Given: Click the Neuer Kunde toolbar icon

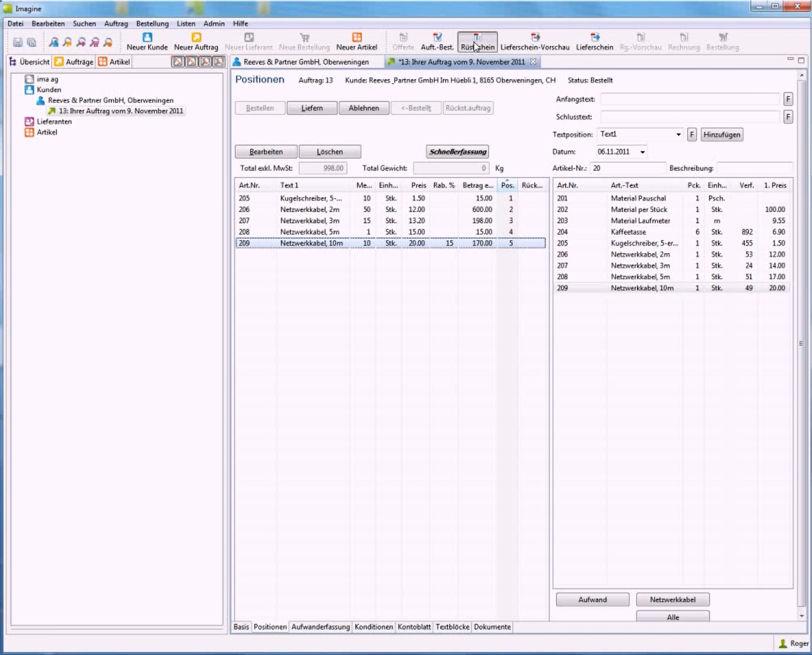Looking at the screenshot, I should pos(147,42).
